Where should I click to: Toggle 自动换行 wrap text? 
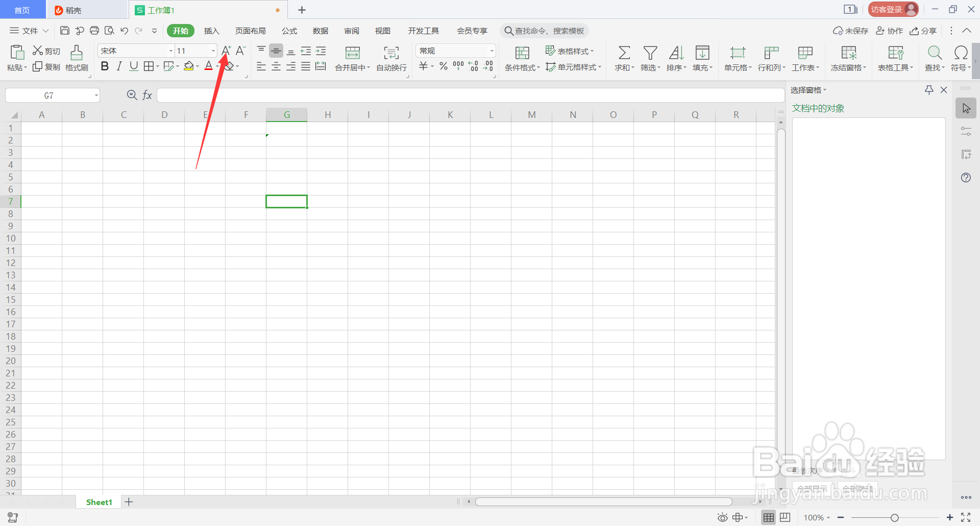391,58
